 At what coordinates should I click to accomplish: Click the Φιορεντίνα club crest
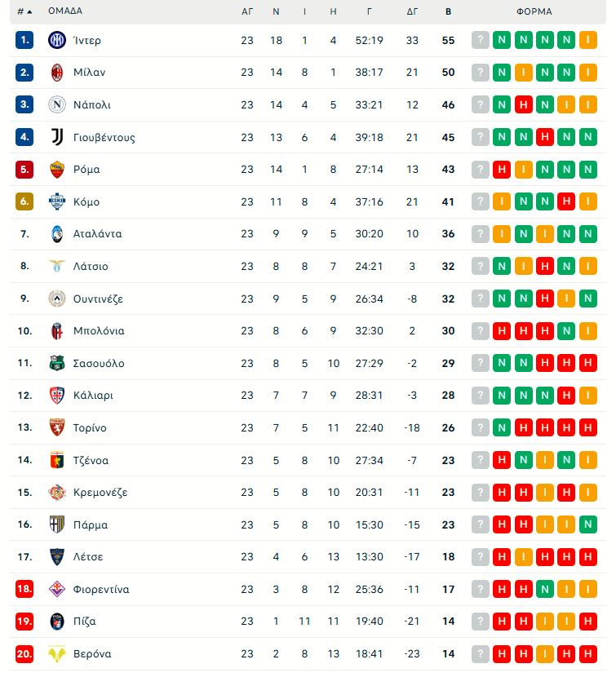tap(55, 589)
